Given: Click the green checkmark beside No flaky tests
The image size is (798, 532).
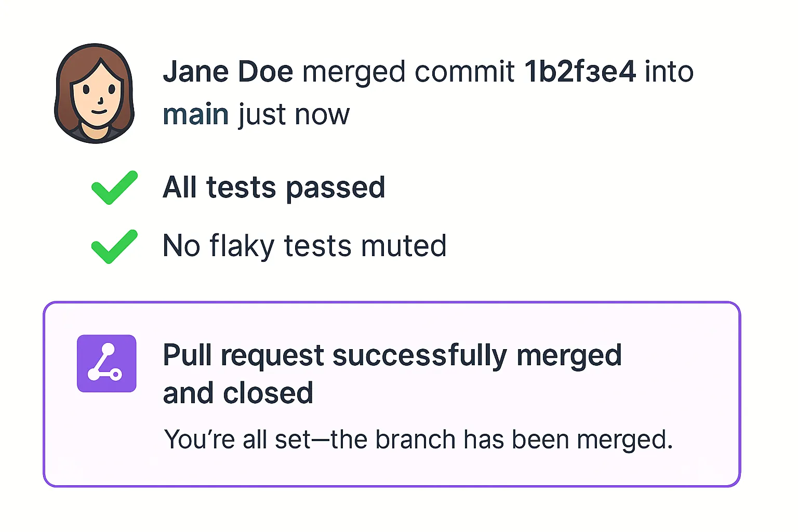Looking at the screenshot, I should click(114, 246).
